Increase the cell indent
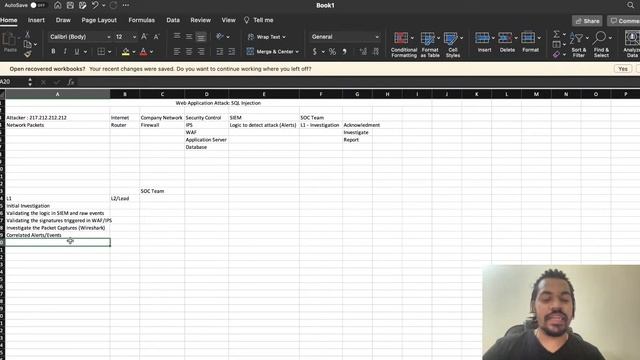Screen dimensions: 640x360 coord(232,51)
